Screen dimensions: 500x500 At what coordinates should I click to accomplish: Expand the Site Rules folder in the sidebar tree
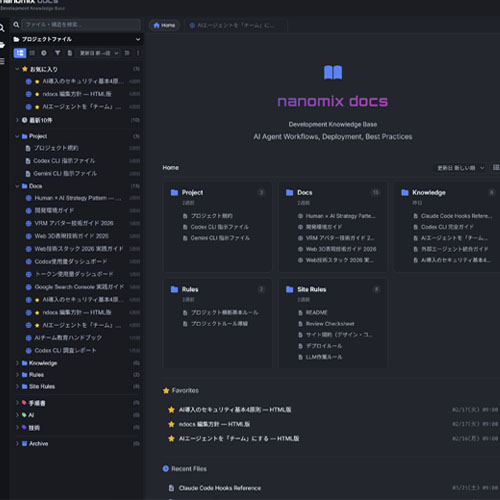17,386
